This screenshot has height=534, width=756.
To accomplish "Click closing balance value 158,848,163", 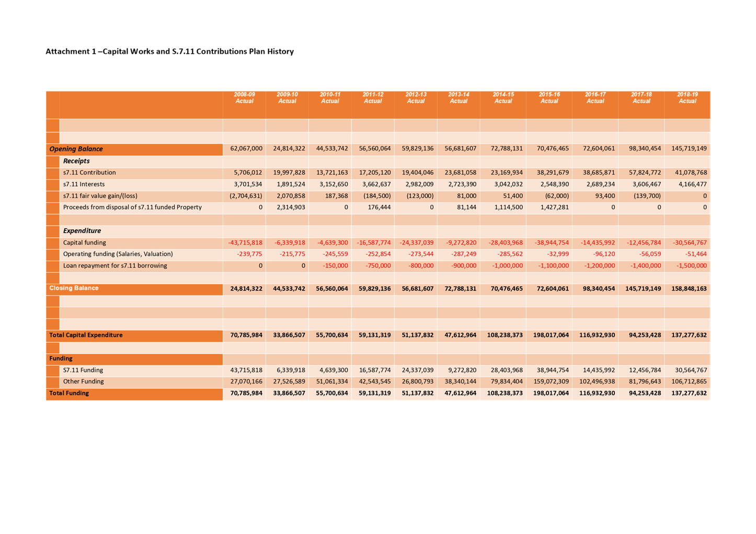I will pos(689,288).
